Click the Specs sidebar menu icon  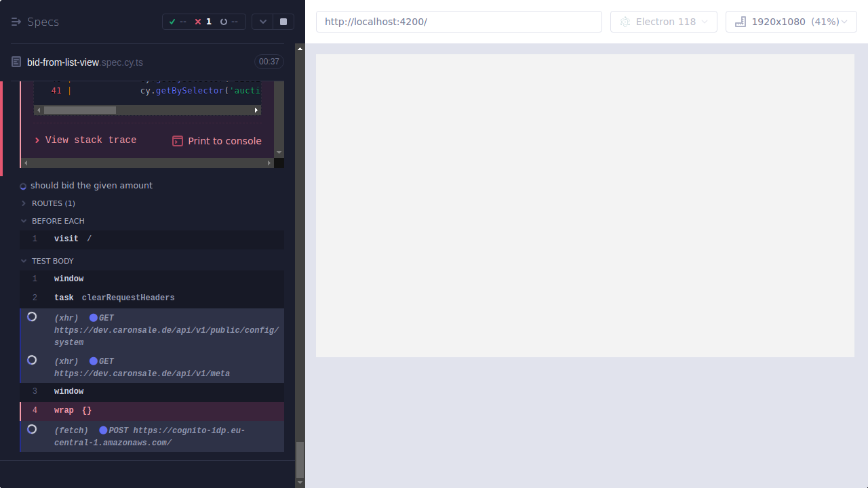[x=16, y=21]
